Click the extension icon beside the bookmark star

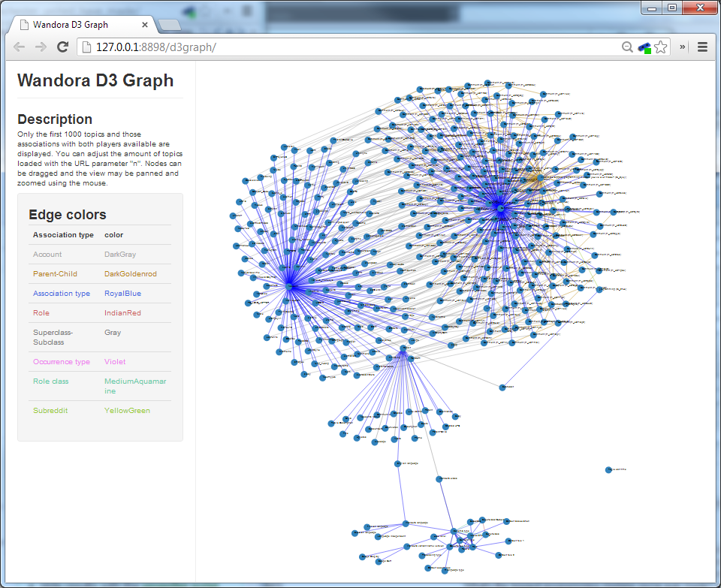coord(644,47)
